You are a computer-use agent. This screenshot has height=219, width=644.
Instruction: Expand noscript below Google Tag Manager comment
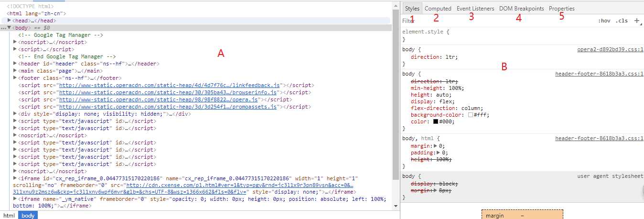[15, 42]
